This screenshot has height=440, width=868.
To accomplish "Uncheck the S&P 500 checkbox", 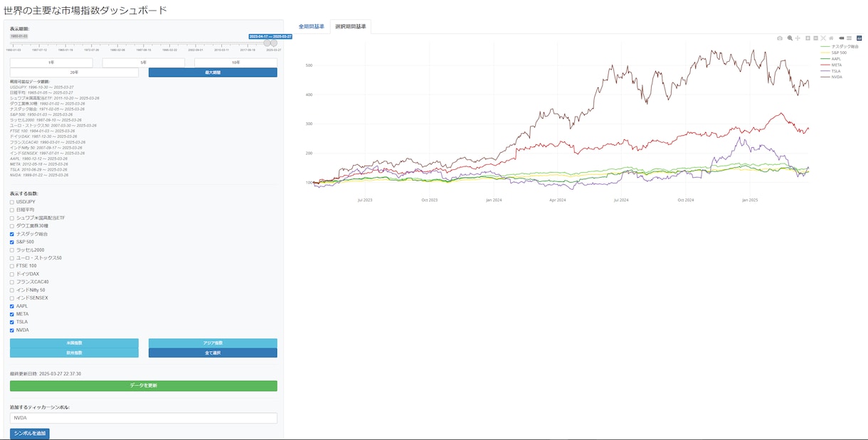I will [x=11, y=242].
